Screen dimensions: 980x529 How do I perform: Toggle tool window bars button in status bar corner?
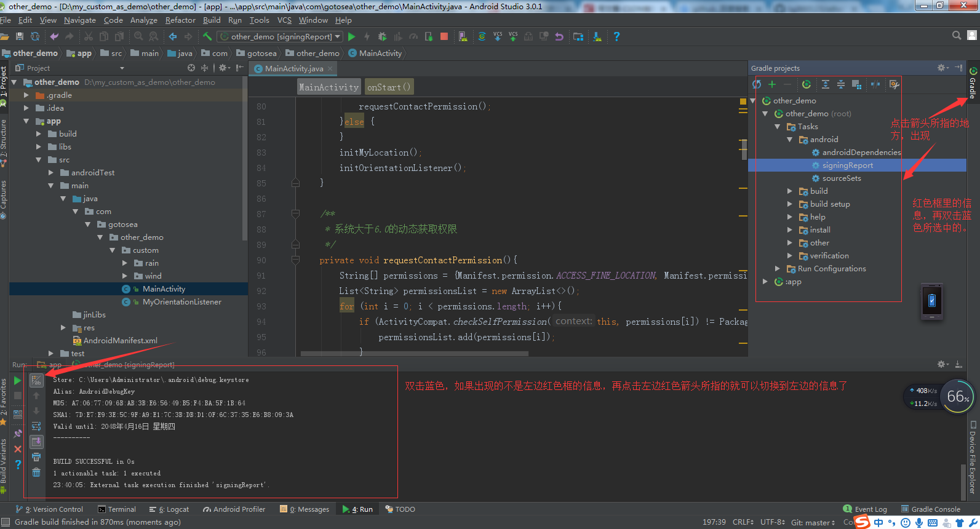tap(6, 522)
